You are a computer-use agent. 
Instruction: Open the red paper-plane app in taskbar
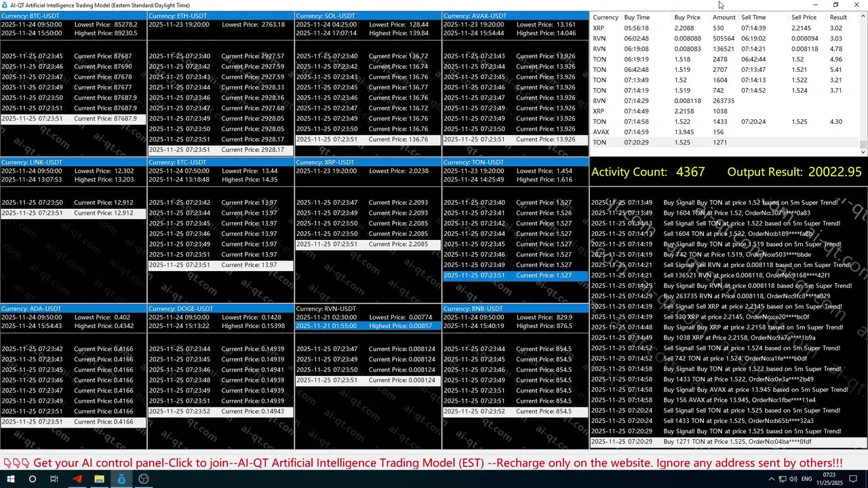(x=77, y=479)
